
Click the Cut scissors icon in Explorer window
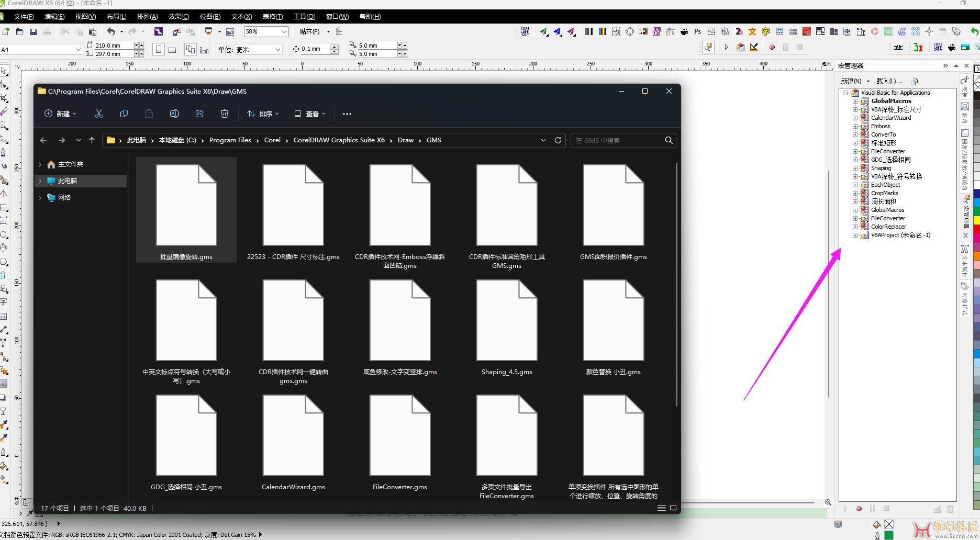click(99, 114)
